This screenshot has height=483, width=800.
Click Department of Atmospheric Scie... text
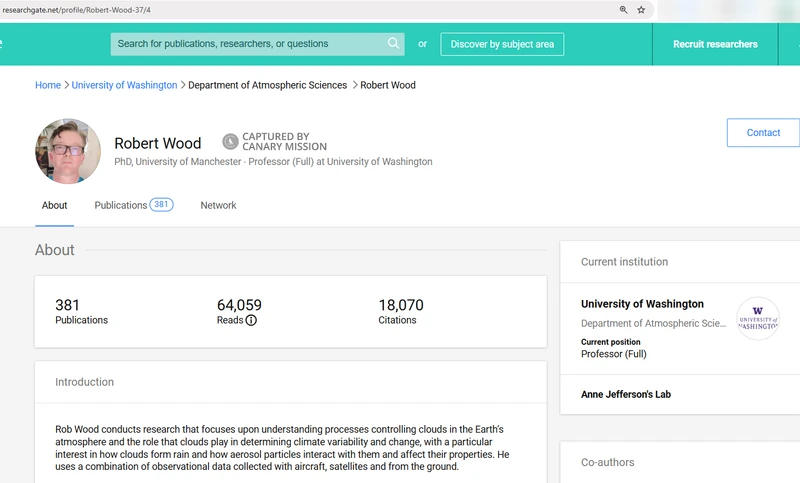point(653,323)
